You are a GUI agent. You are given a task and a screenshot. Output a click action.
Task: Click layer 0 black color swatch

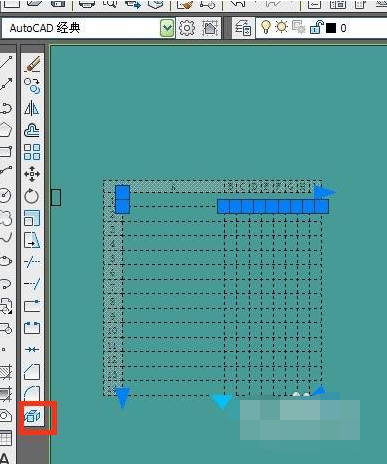pos(331,28)
